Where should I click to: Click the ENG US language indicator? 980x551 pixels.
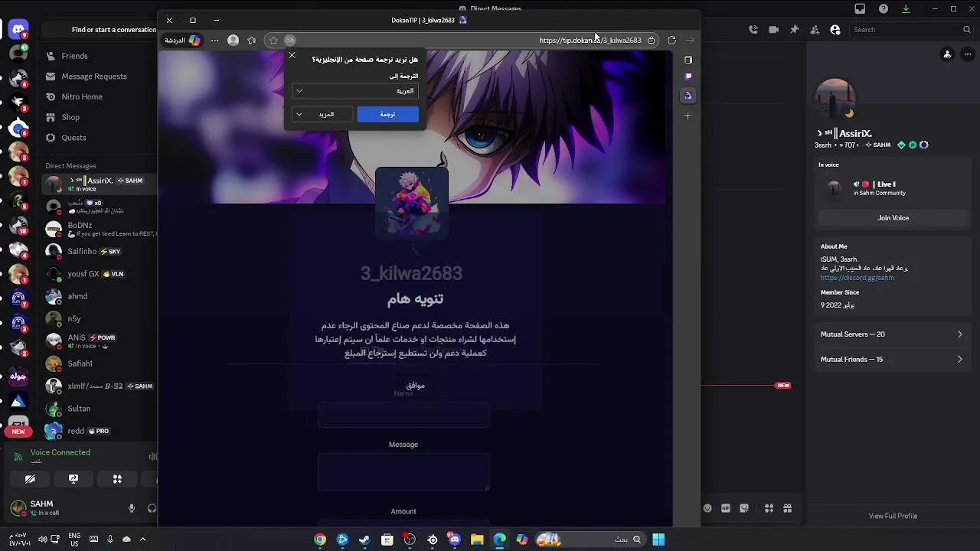tap(74, 540)
